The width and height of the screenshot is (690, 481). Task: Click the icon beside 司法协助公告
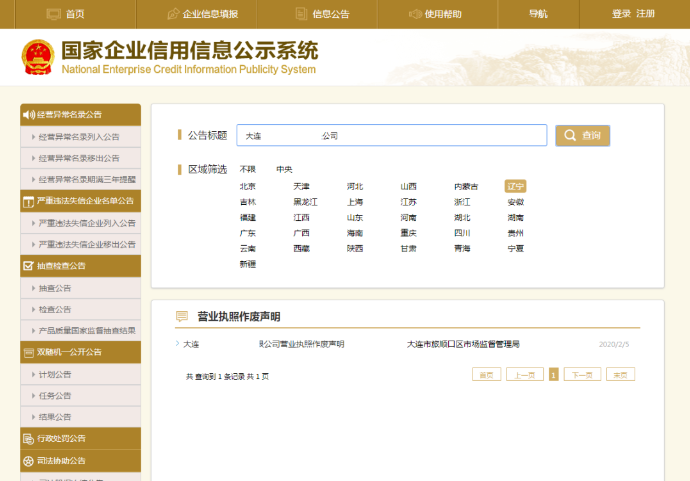(x=28, y=461)
